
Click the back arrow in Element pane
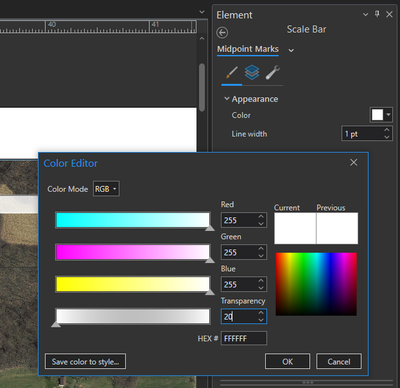point(222,33)
